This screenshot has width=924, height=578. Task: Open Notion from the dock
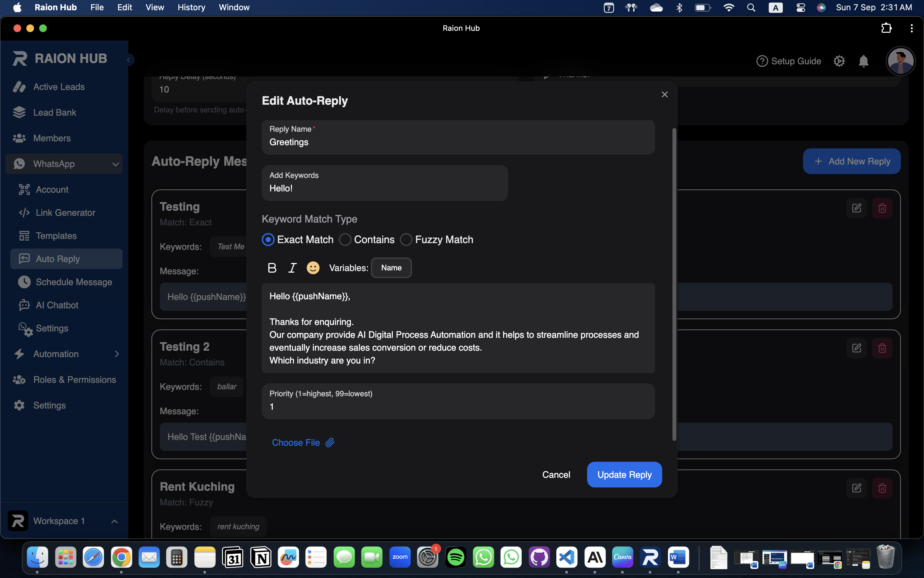pos(261,557)
